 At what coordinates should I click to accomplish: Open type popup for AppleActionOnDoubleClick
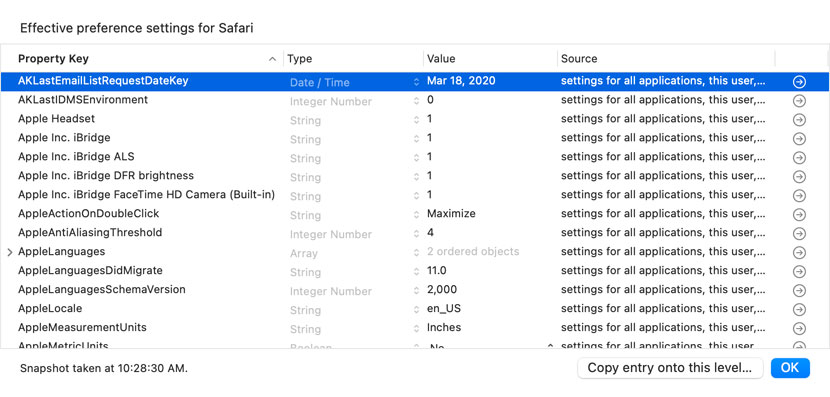416,215
